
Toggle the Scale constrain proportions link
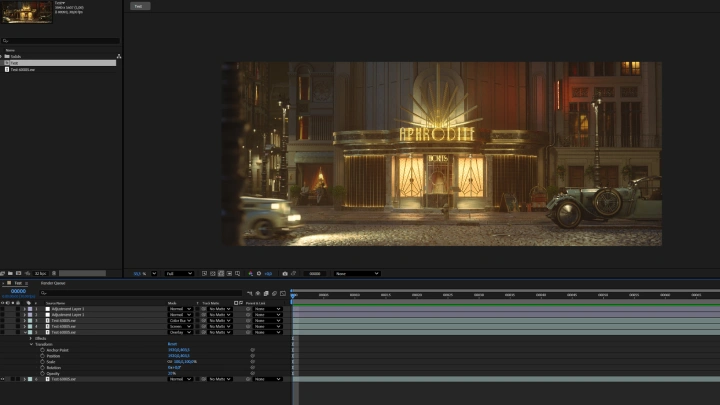click(x=170, y=361)
